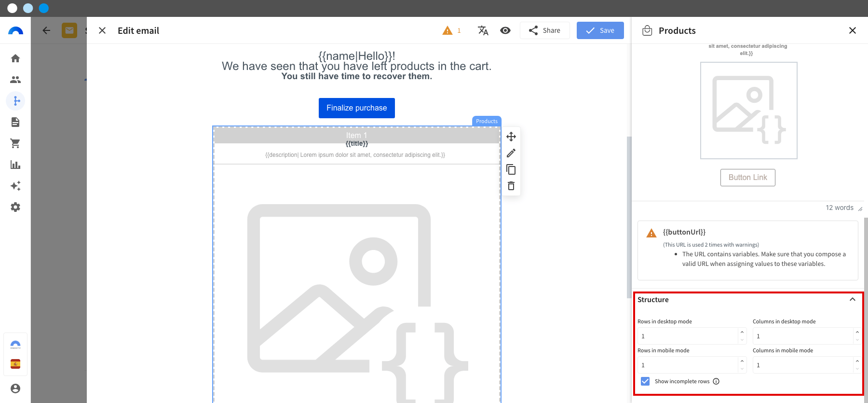Open the AI sparkles icon in sidebar

[x=15, y=186]
